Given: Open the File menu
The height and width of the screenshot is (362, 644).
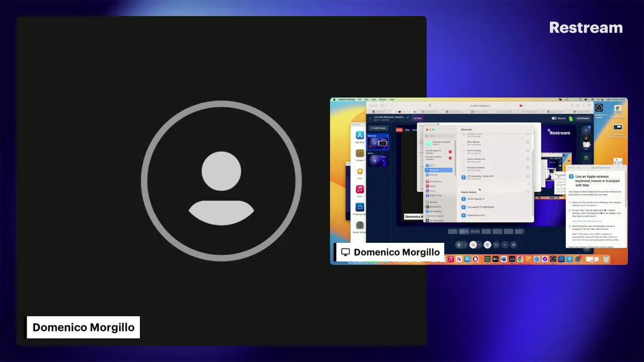Looking at the screenshot, I should point(360,100).
